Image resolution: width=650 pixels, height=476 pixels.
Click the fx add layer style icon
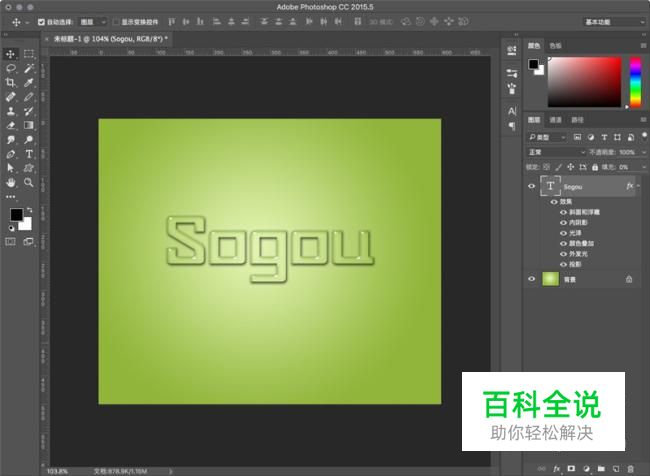pyautogui.click(x=556, y=469)
